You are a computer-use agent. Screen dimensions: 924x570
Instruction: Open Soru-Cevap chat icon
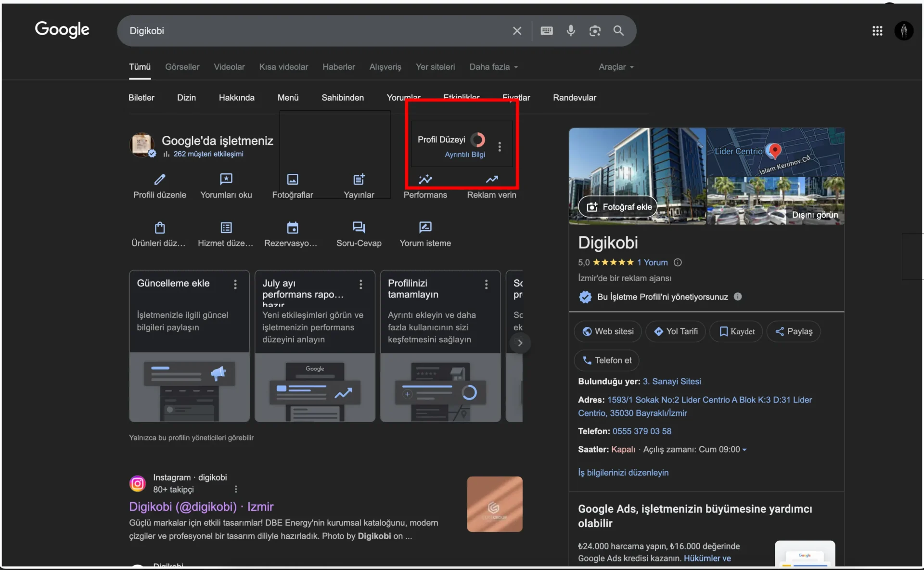click(359, 227)
